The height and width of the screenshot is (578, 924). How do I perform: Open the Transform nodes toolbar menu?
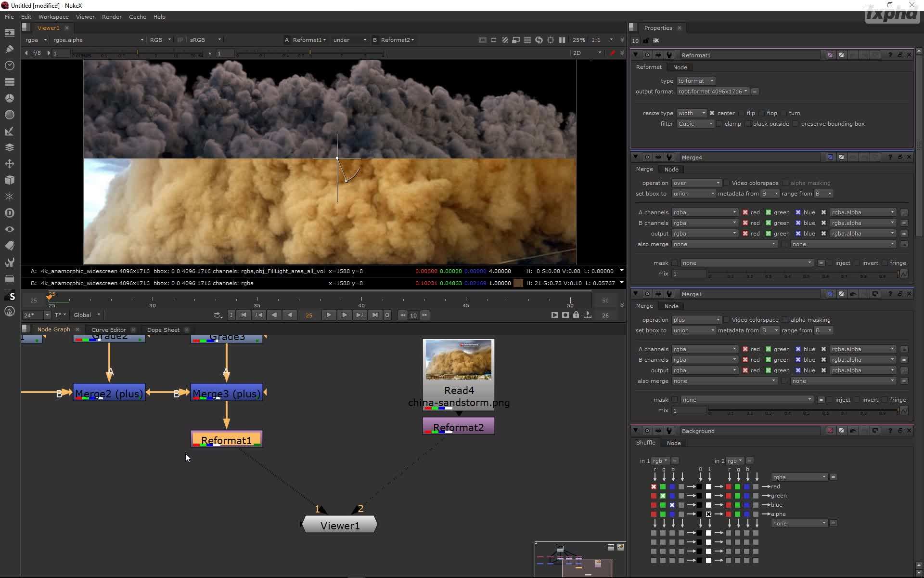9,164
